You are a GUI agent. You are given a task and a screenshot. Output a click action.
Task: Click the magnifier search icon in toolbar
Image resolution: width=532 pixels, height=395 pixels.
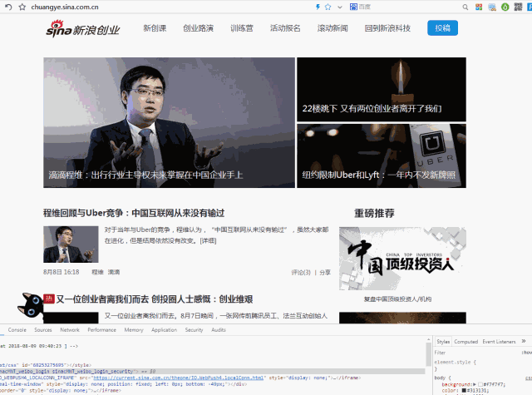[x=465, y=7]
